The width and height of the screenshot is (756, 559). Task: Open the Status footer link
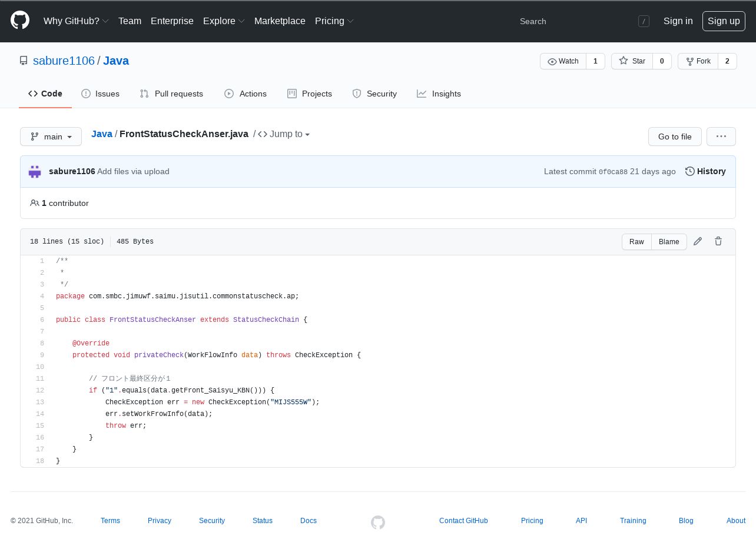263,521
